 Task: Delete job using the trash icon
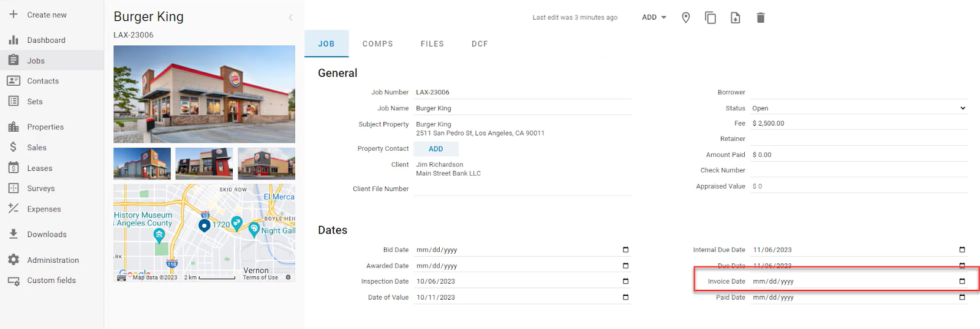tap(760, 18)
